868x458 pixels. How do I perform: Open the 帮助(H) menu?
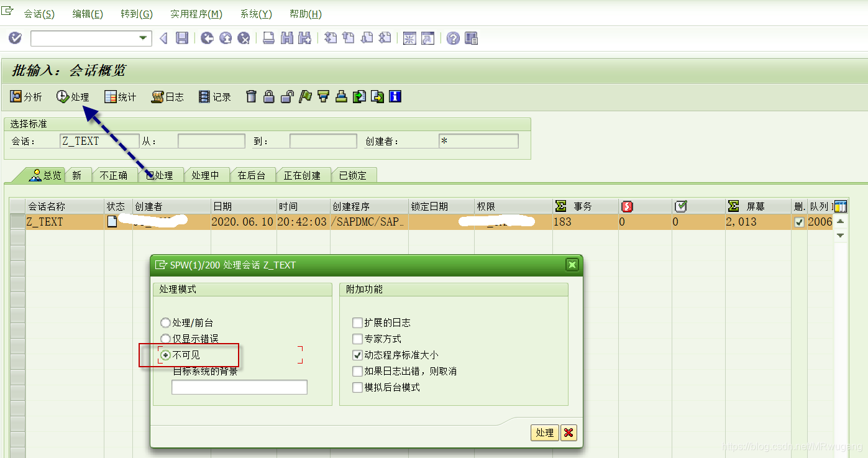coord(306,14)
